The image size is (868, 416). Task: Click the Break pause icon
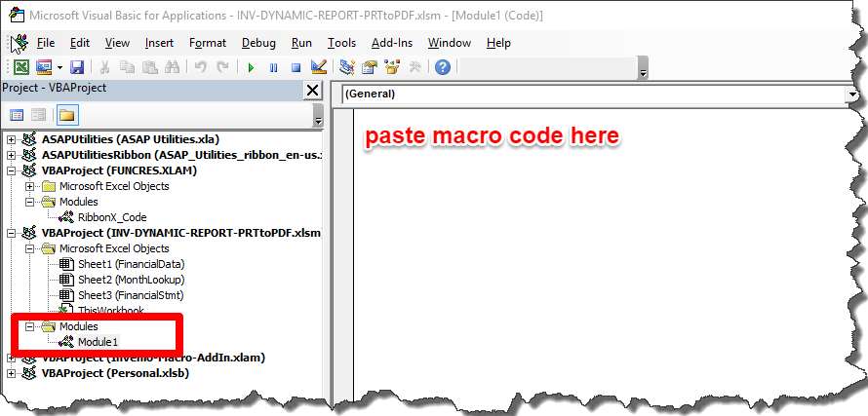click(273, 67)
